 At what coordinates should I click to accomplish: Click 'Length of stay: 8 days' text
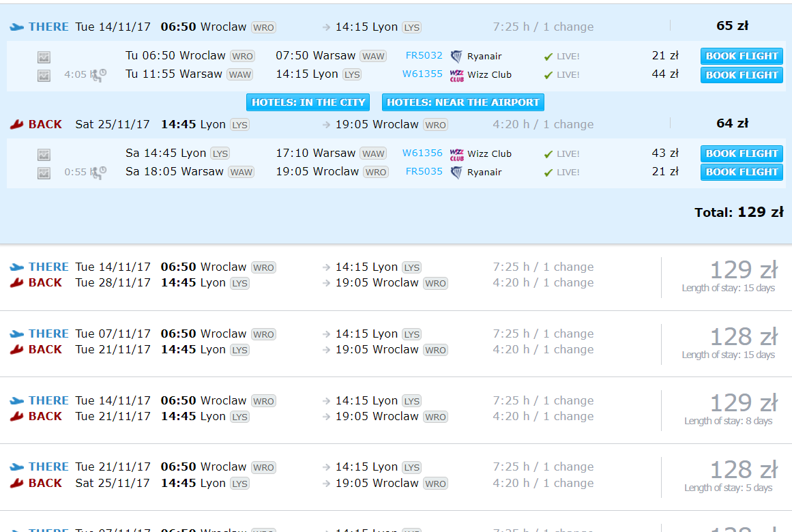pyautogui.click(x=728, y=421)
